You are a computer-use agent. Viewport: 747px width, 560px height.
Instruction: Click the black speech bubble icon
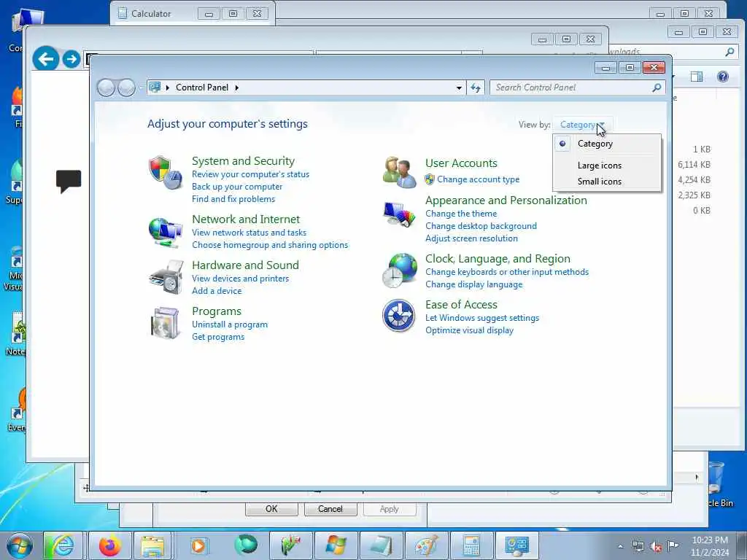[x=69, y=181]
